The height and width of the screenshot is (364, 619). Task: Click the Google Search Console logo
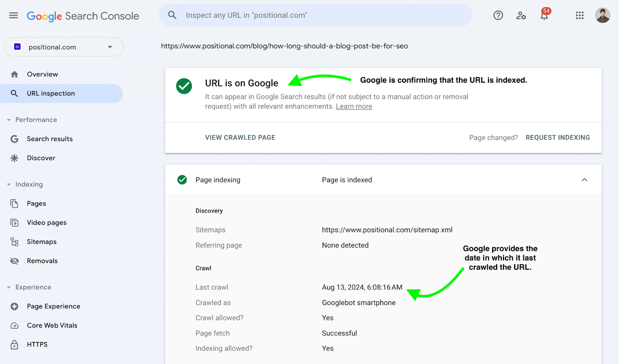pos(83,16)
